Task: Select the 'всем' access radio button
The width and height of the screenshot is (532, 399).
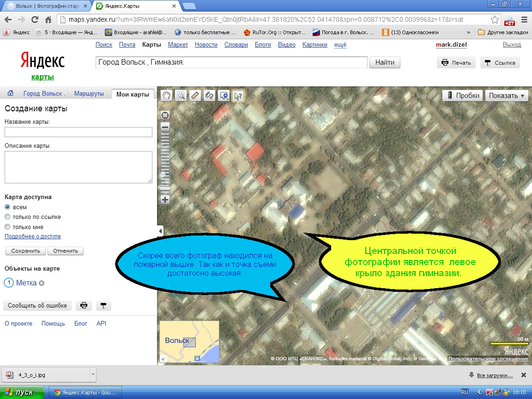Action: tap(7, 207)
